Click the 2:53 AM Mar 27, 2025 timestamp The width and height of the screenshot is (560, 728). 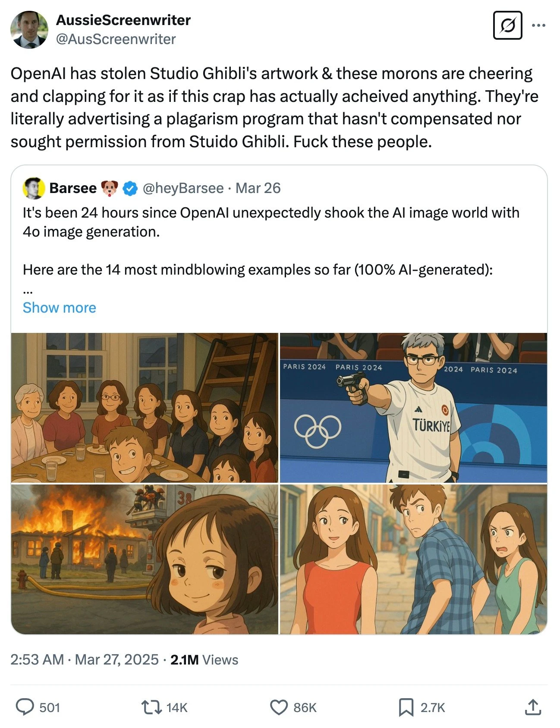pyautogui.click(x=85, y=659)
